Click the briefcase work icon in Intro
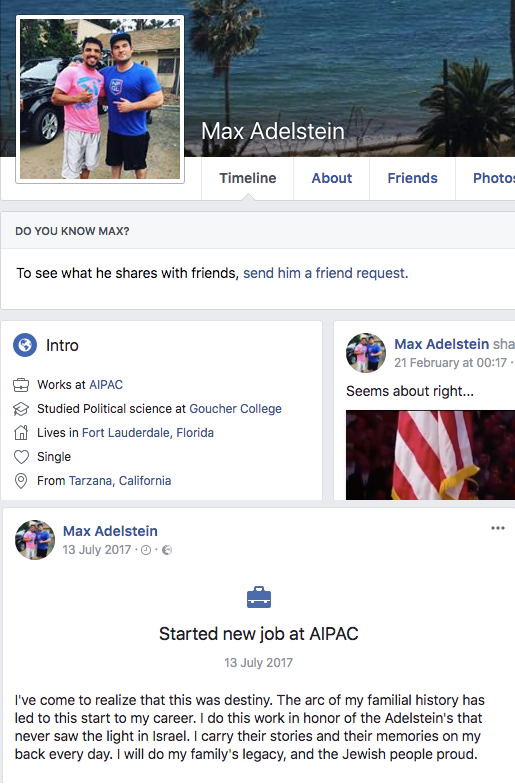The image size is (515, 784). pyautogui.click(x=21, y=385)
